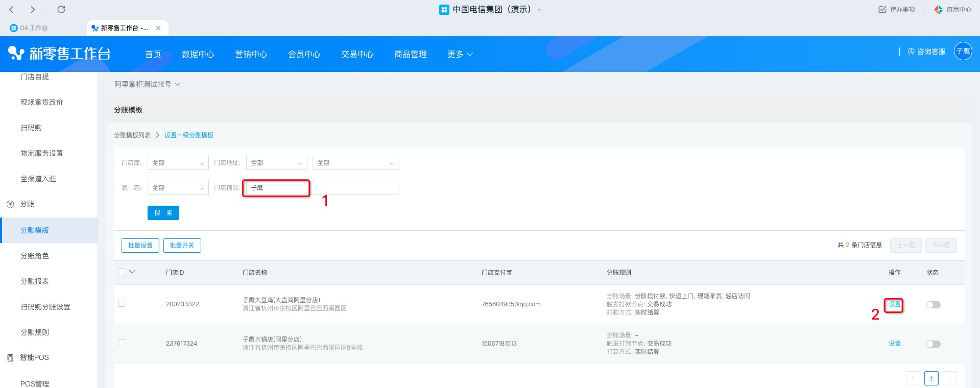
Task: Click the 新零售工作台 logo
Action: coord(60,54)
